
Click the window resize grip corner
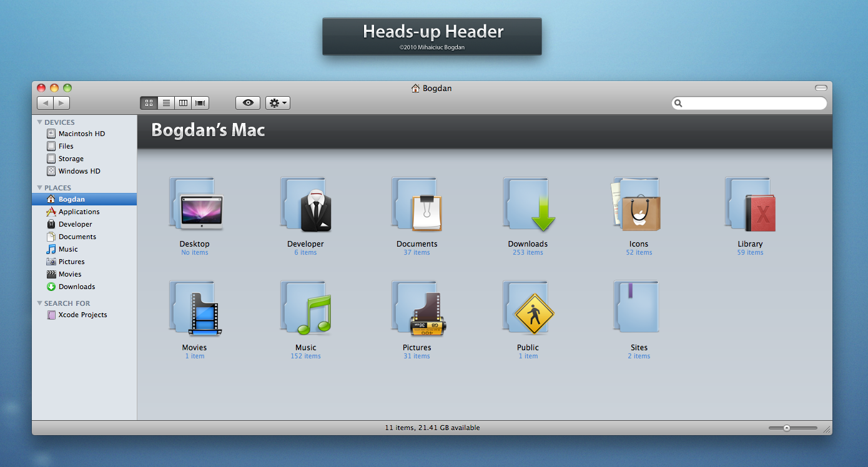pyautogui.click(x=827, y=430)
